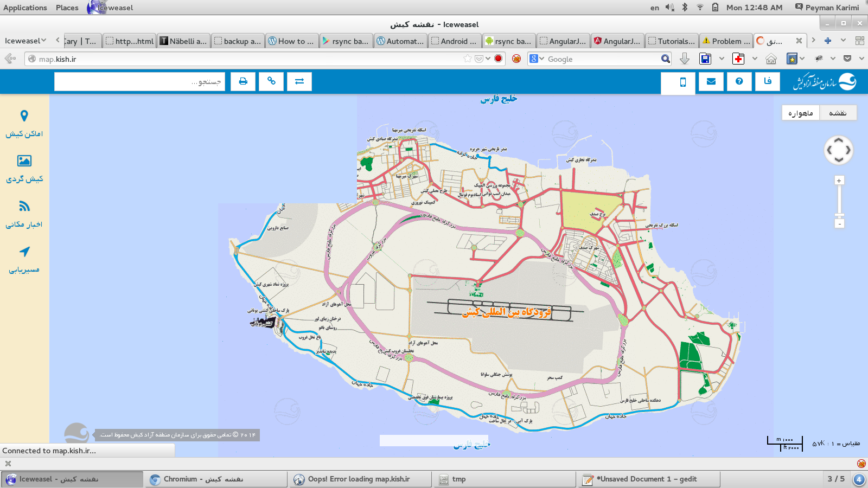Expand the dropdown beside the bug icon

[x=833, y=59]
